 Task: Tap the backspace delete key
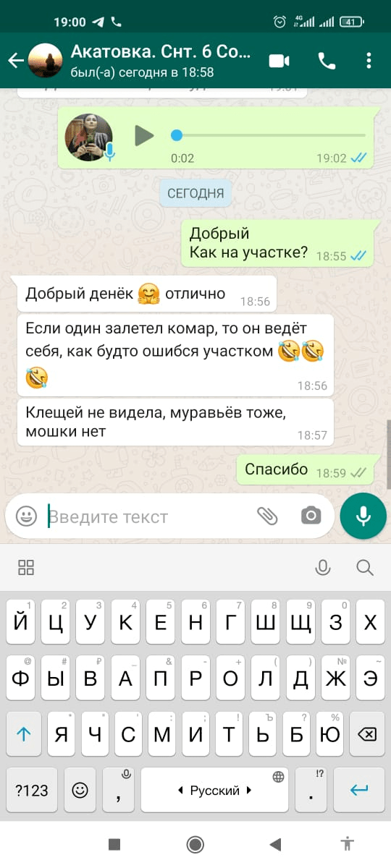click(367, 734)
